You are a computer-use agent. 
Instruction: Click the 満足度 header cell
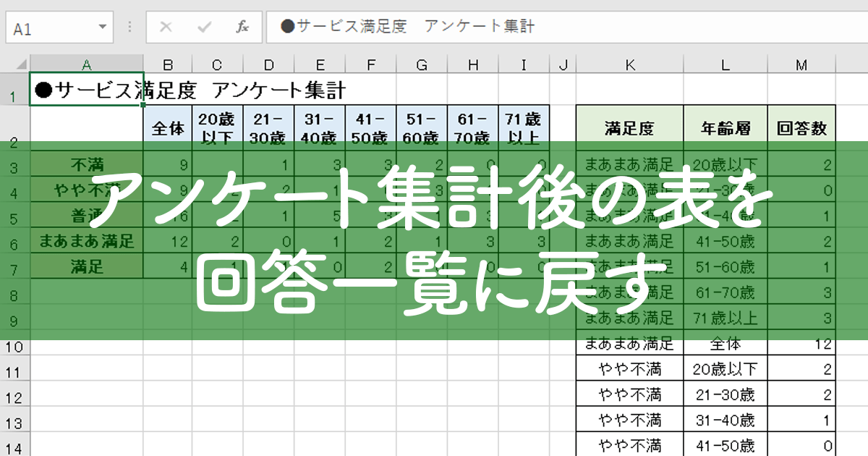tap(630, 128)
